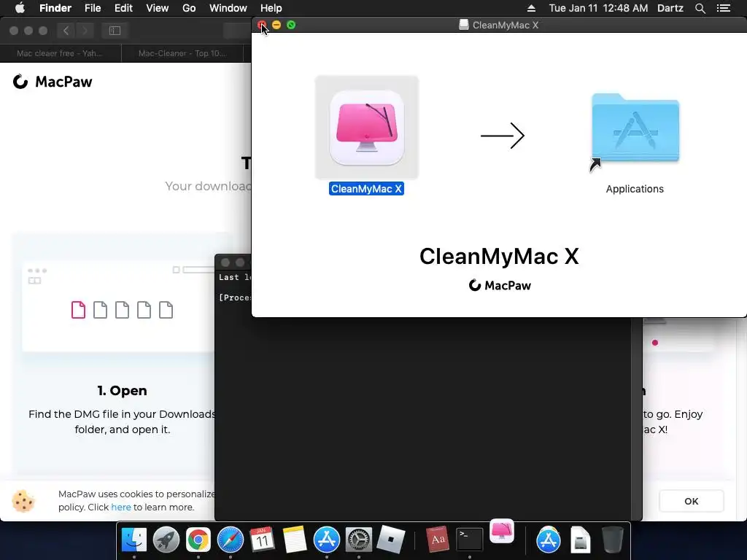Click the CleanMyMac X label under app icon
The height and width of the screenshot is (560, 747).
366,189
